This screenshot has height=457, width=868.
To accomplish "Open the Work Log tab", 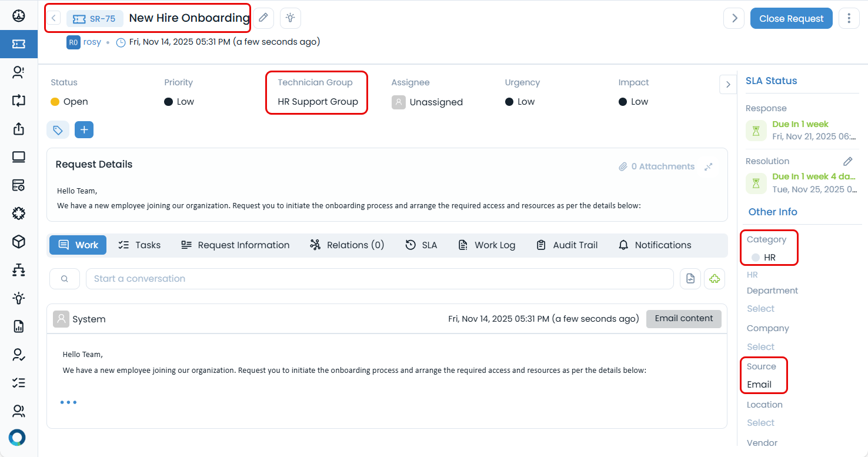I will point(487,245).
